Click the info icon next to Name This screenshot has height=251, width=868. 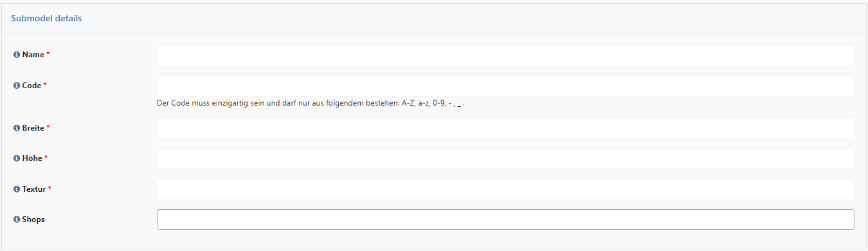[x=17, y=55]
